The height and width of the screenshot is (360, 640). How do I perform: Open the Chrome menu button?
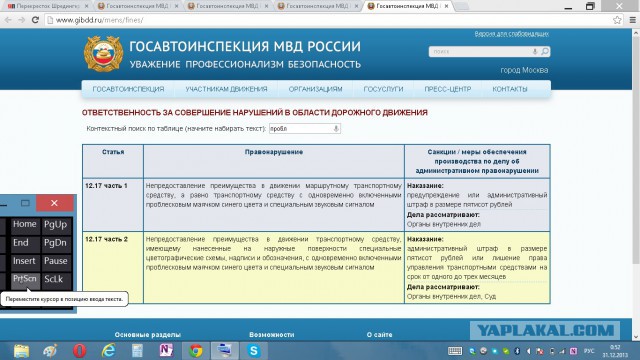click(x=633, y=20)
